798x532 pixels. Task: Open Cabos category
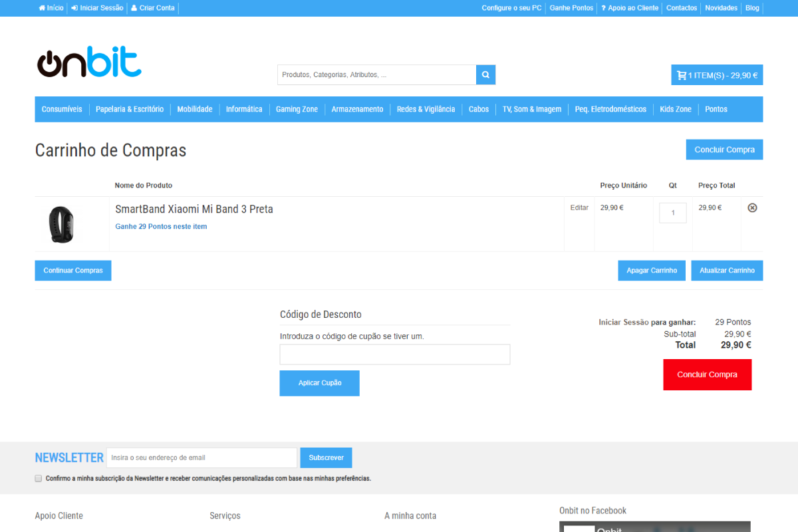click(x=479, y=109)
